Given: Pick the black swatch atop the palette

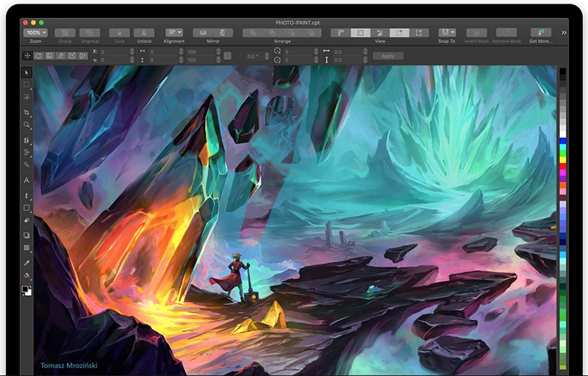Looking at the screenshot, I should [563, 71].
